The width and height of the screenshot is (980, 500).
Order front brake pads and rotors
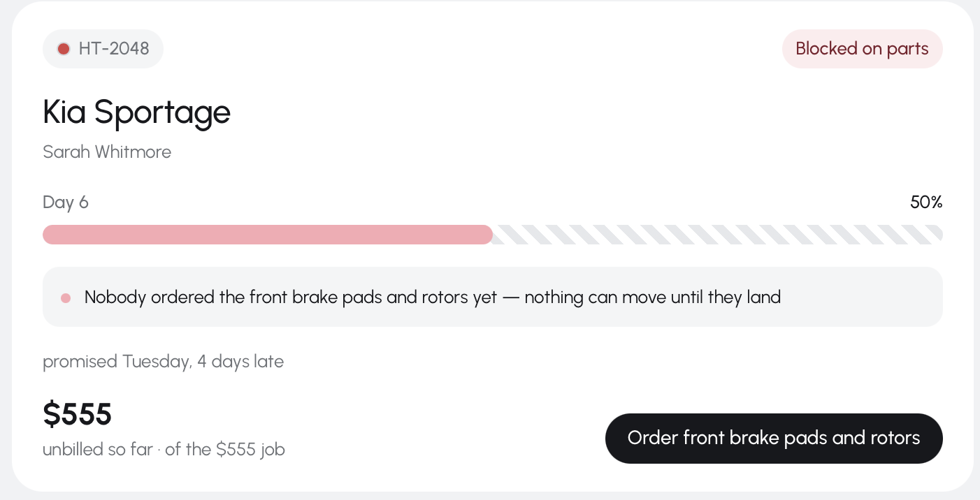coord(774,439)
